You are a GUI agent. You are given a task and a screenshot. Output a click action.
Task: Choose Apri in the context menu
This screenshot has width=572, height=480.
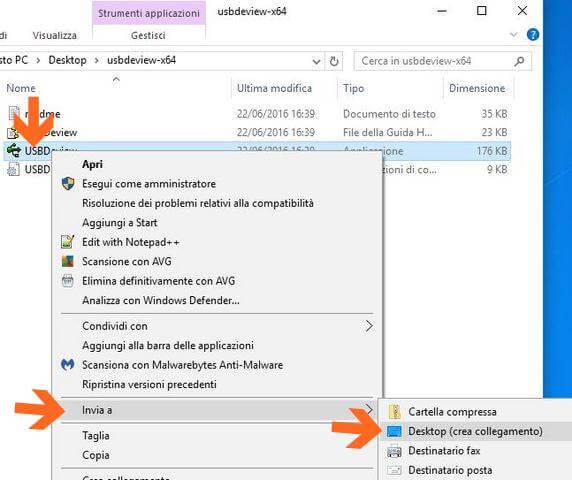pyautogui.click(x=92, y=164)
